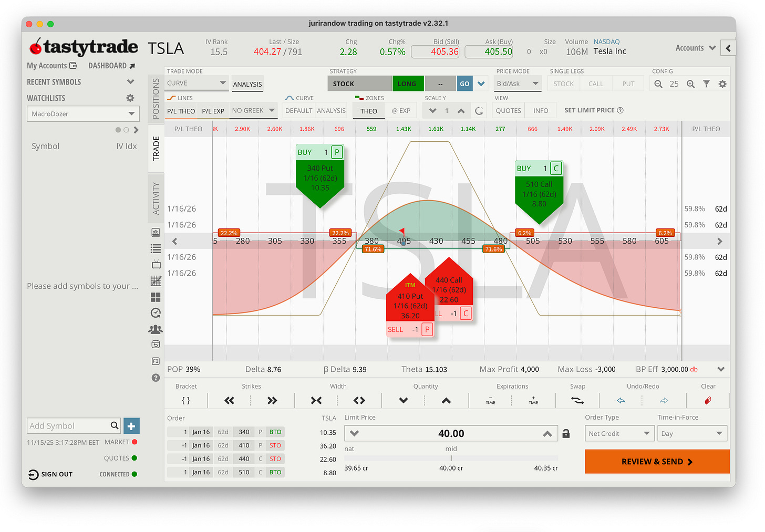Viewport: 765px width, 532px height.
Task: Open the tastytrade TV icon
Action: click(156, 264)
